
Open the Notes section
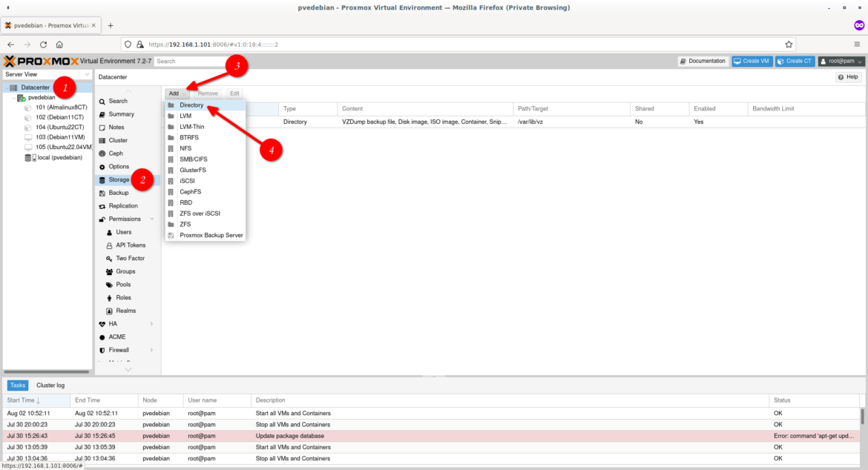point(116,127)
